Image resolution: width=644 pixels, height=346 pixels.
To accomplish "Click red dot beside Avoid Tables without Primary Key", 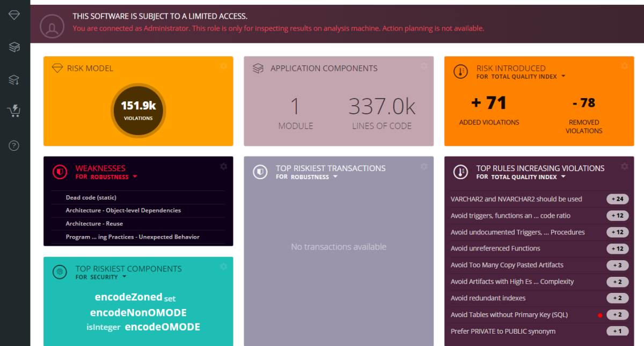I will coord(600,315).
